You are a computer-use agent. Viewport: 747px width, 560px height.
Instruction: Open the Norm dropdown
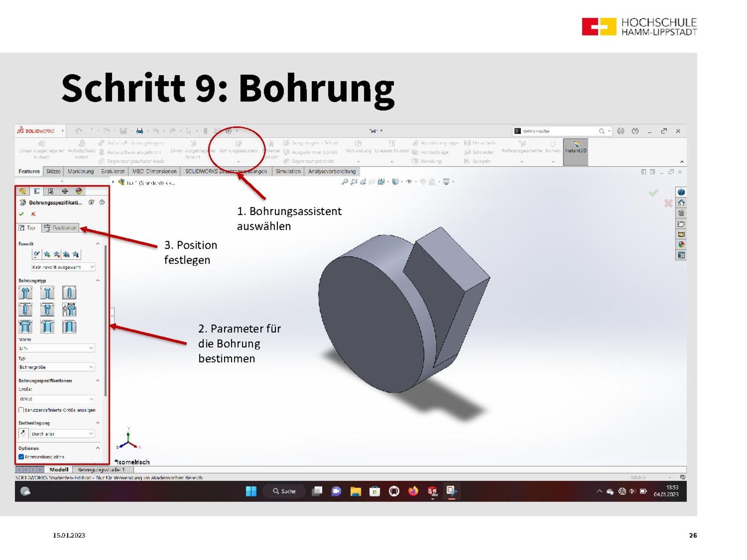coord(56,348)
